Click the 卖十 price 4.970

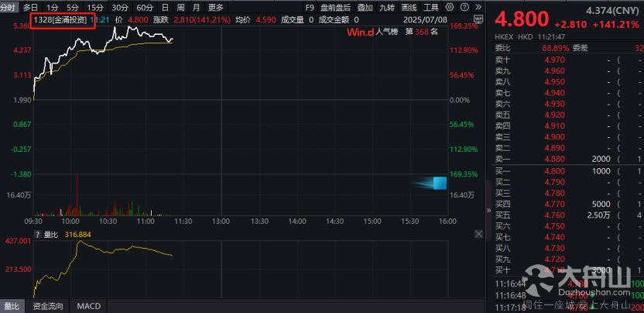[554, 60]
